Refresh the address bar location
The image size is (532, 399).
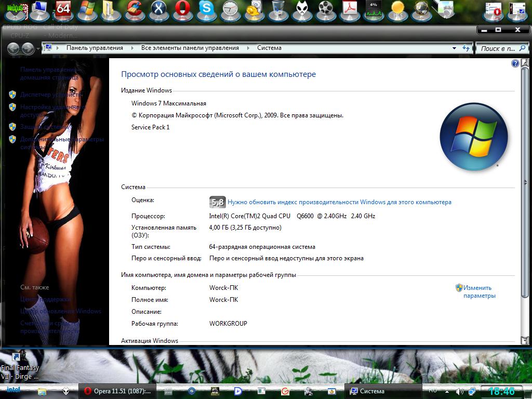click(466, 48)
